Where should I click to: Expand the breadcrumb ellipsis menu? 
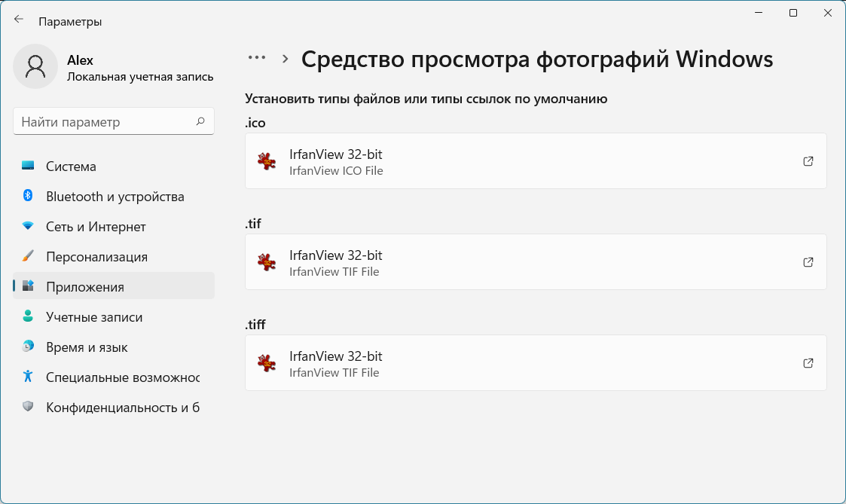coord(257,58)
